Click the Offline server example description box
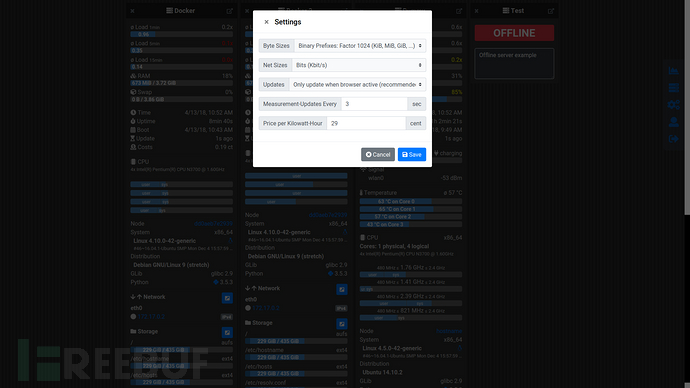 coord(514,64)
